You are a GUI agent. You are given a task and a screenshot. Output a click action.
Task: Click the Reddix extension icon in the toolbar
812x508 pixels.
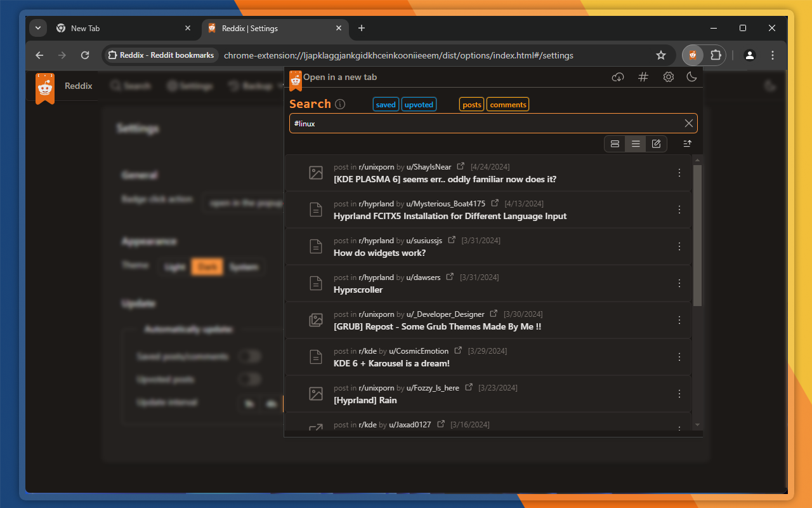[x=692, y=55]
